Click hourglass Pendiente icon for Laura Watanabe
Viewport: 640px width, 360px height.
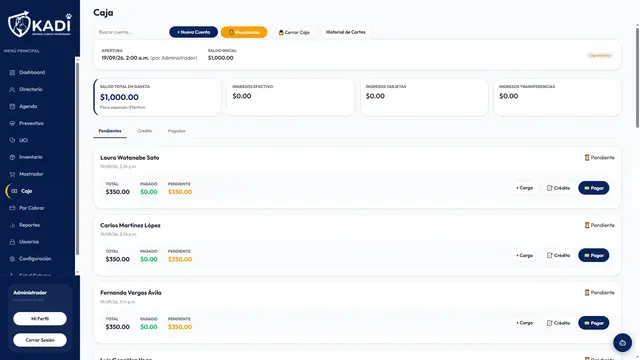pos(587,158)
